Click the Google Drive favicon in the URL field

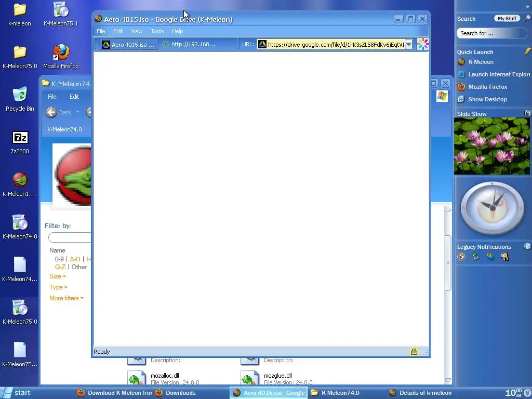click(262, 45)
